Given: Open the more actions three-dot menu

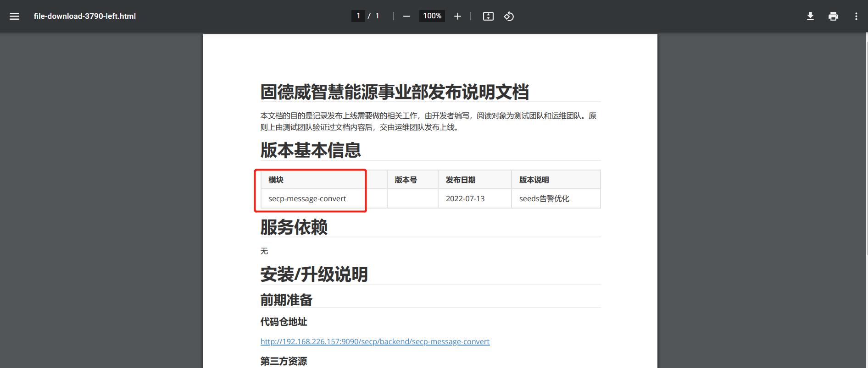Looking at the screenshot, I should point(856,16).
